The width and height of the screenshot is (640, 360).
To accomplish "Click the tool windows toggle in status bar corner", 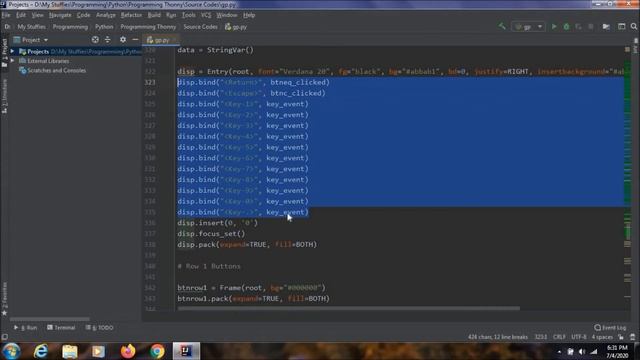I will point(4,337).
